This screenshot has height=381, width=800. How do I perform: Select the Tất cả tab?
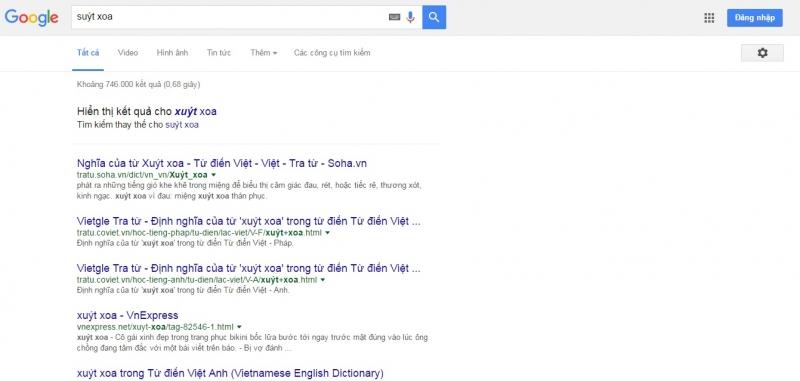(88, 53)
